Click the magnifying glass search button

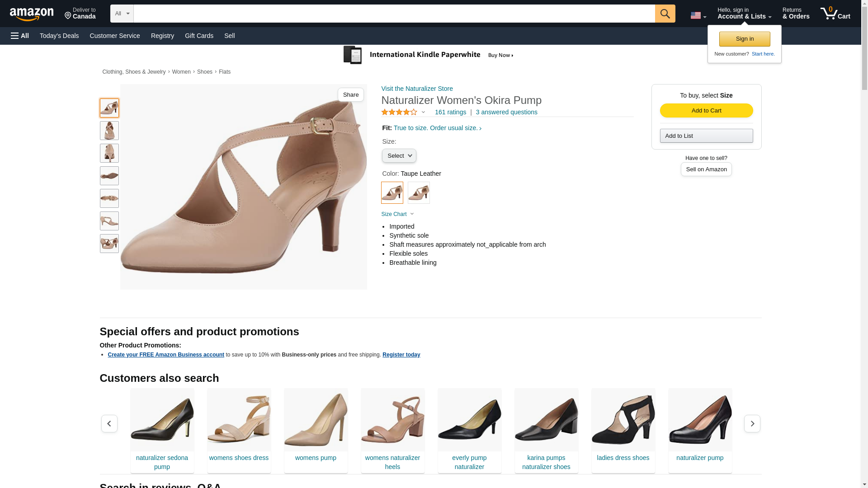tap(665, 14)
